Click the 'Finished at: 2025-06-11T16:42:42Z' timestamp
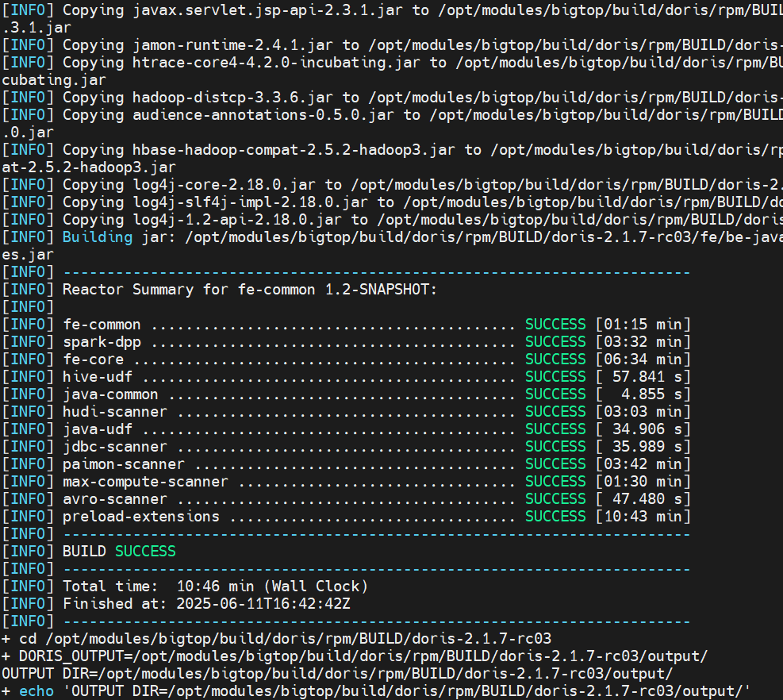Screen dimensions: 783x700 pos(206,604)
